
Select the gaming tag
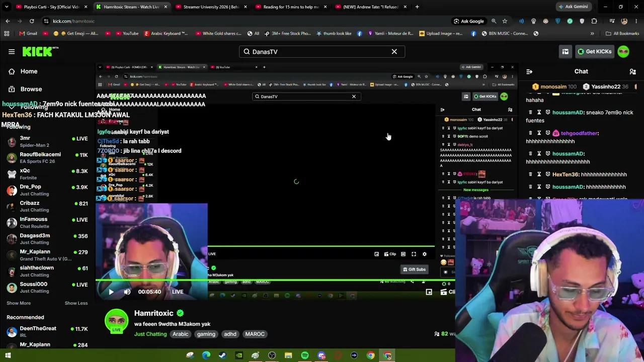point(206,334)
